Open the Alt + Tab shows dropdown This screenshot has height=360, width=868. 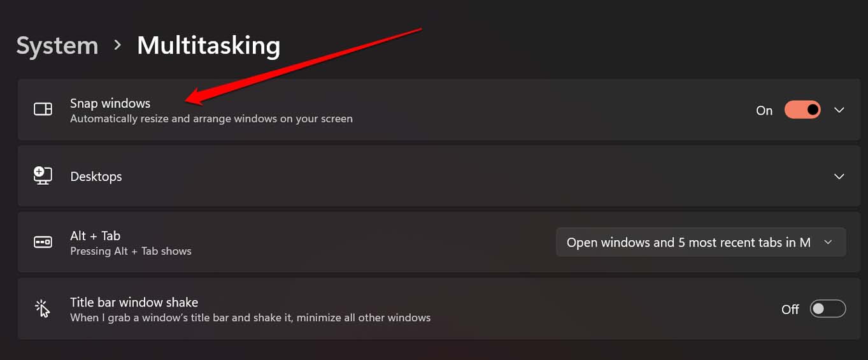pos(701,242)
